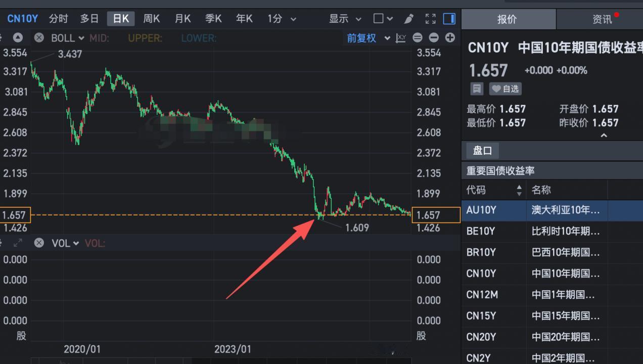Collapse BOLL panel with up-arrow icon
643x364 pixels.
point(18,38)
